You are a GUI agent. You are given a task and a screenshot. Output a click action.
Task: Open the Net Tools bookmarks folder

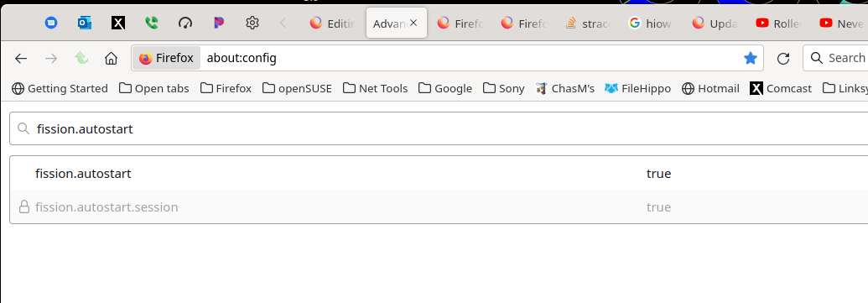pyautogui.click(x=376, y=89)
